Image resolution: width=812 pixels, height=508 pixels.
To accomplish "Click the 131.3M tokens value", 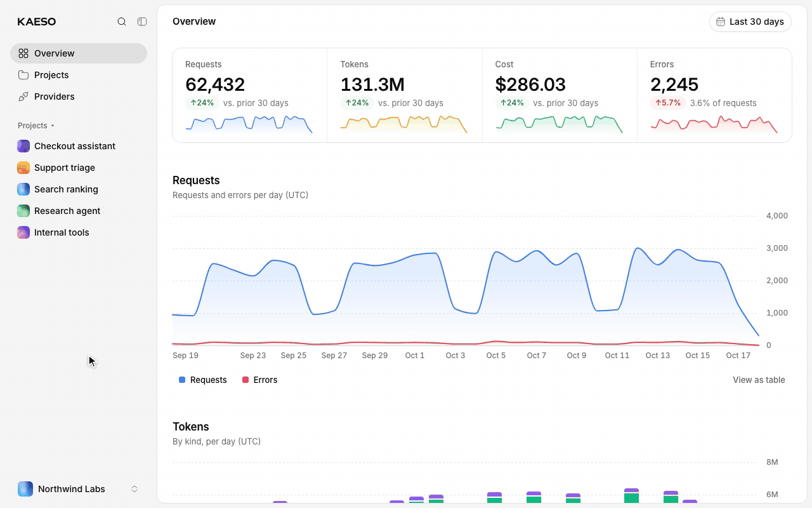I will click(372, 84).
